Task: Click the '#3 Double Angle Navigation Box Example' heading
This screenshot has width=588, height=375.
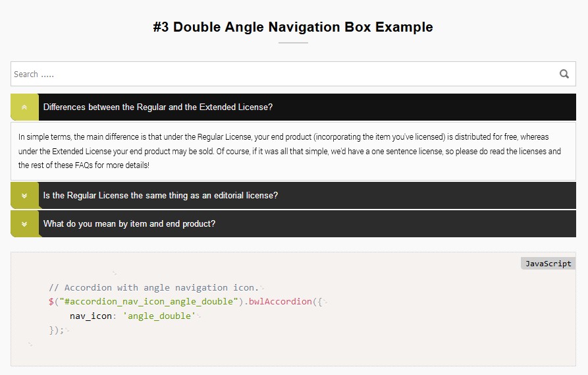Action: point(293,27)
